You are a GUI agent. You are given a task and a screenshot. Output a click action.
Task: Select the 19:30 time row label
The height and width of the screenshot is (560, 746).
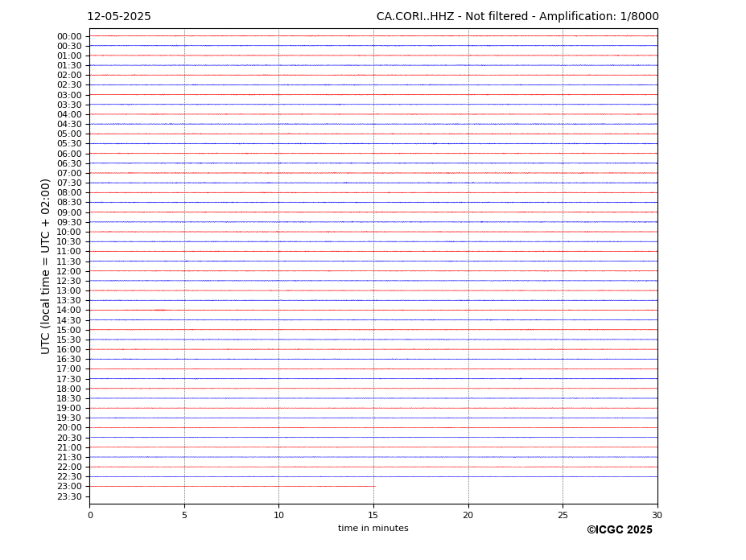click(69, 418)
